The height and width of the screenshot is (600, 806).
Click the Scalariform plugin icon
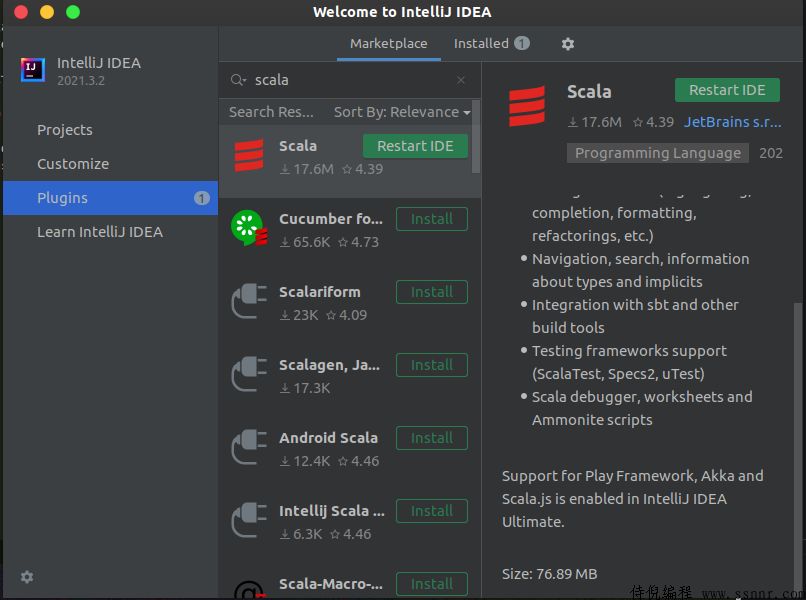click(249, 301)
